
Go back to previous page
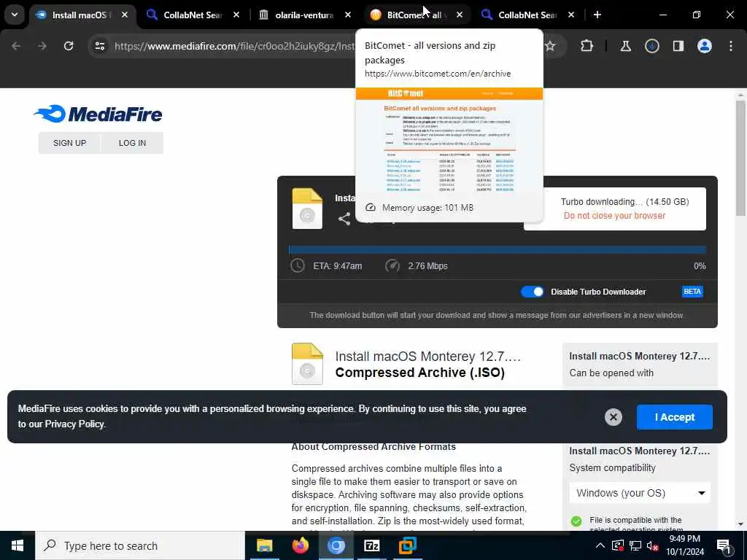(16, 46)
